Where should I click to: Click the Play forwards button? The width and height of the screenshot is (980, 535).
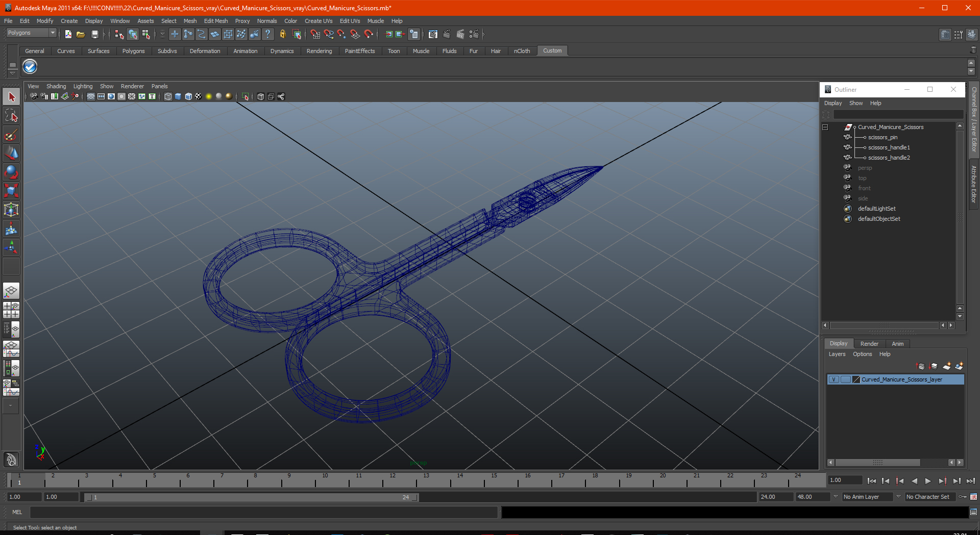[928, 480]
